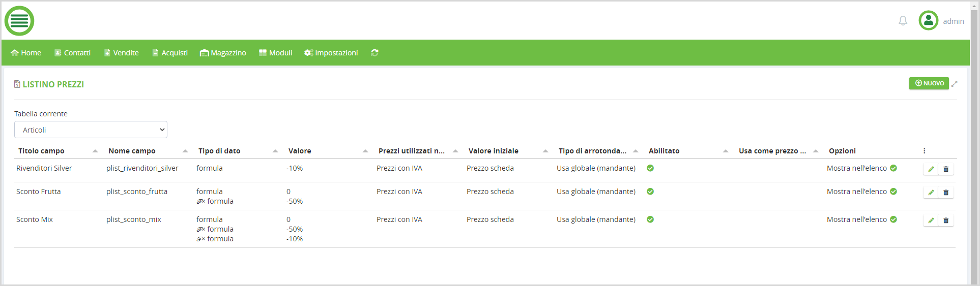The height and width of the screenshot is (286, 980).
Task: Open the Magazzino menu
Action: click(x=223, y=53)
